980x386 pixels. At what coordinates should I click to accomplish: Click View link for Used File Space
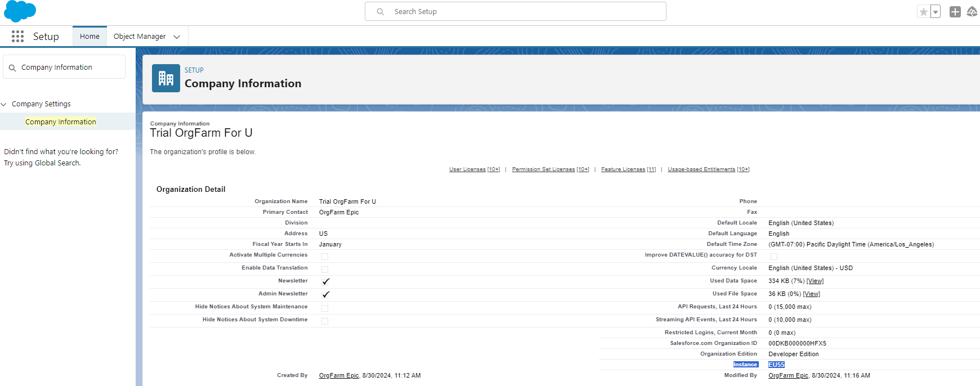pos(812,294)
